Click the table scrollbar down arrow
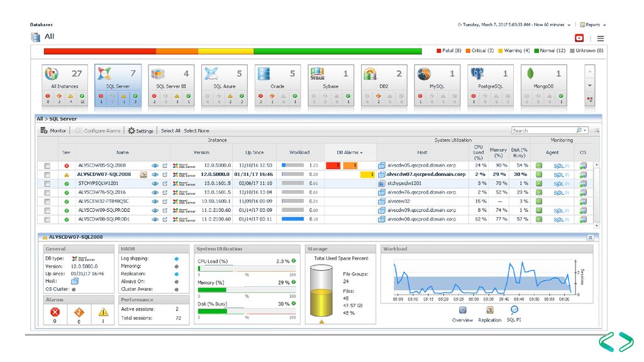The height and width of the screenshot is (362, 644). pos(597,226)
